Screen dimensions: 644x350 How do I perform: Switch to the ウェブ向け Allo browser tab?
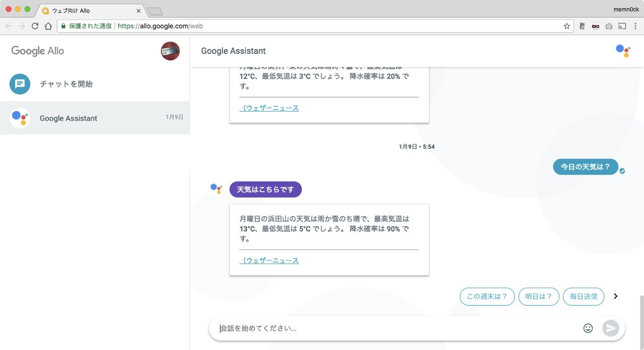91,11
